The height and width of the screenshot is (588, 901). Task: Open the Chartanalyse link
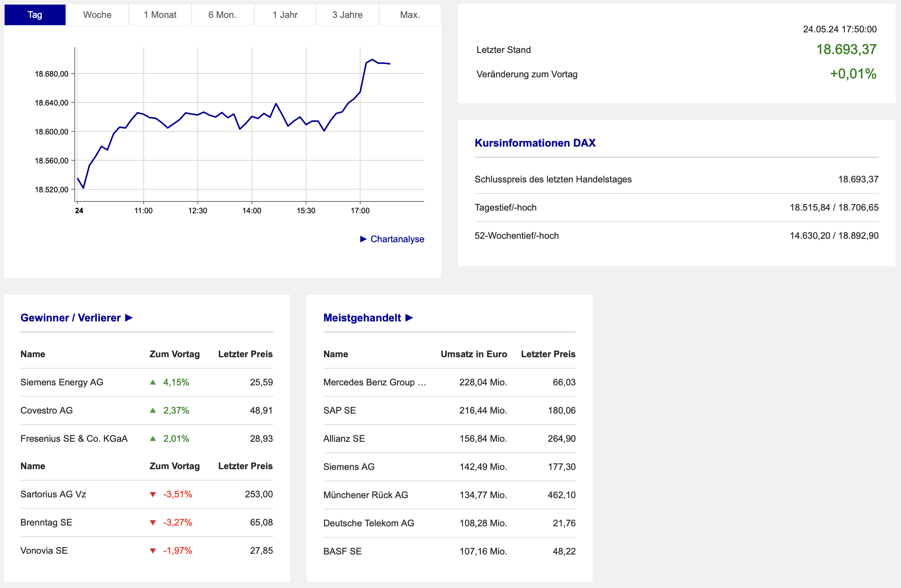pos(397,239)
